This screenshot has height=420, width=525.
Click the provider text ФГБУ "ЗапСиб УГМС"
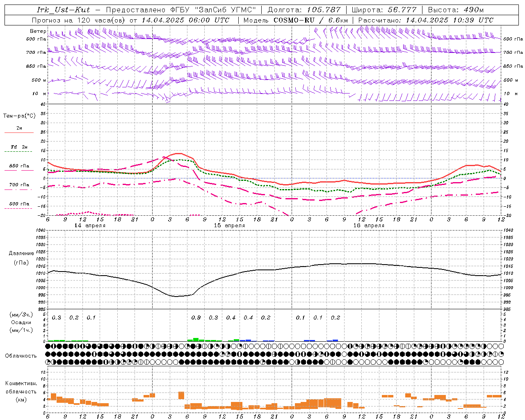pos(212,10)
